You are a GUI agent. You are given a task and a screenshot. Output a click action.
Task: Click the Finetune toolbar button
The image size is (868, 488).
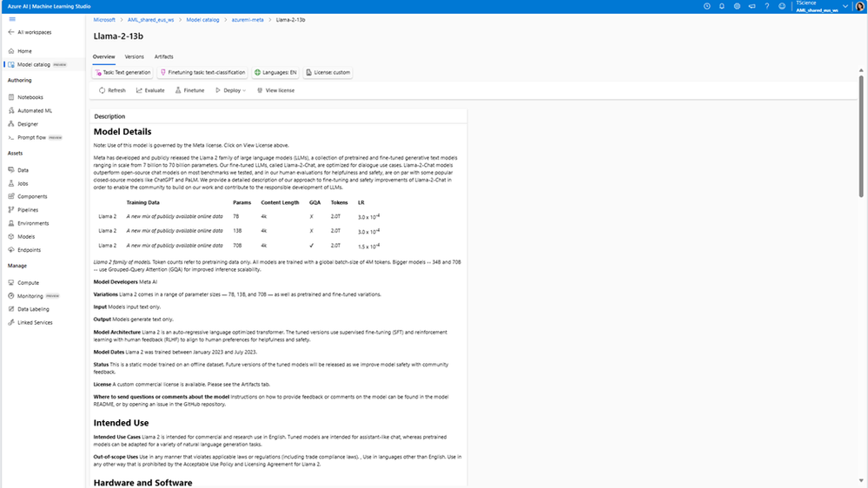click(189, 90)
